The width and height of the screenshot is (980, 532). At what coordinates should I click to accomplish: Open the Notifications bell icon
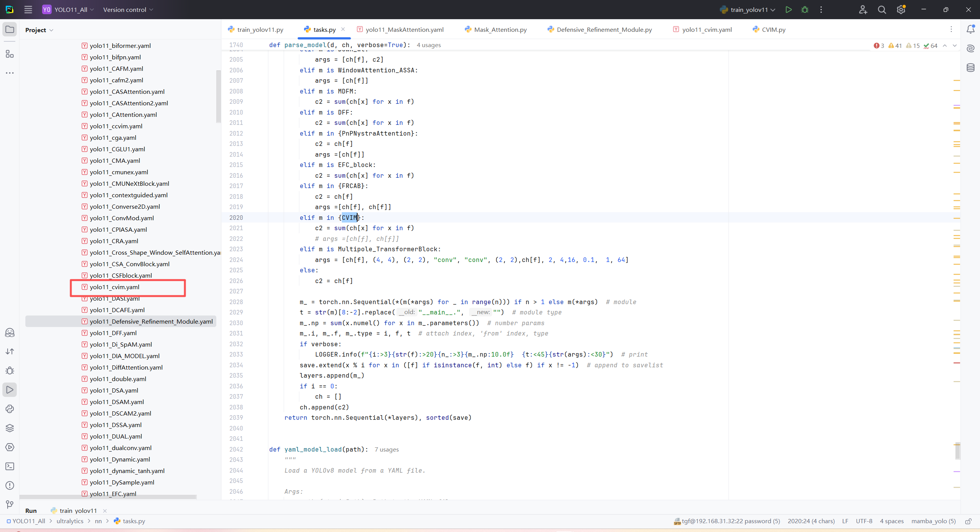970,29
